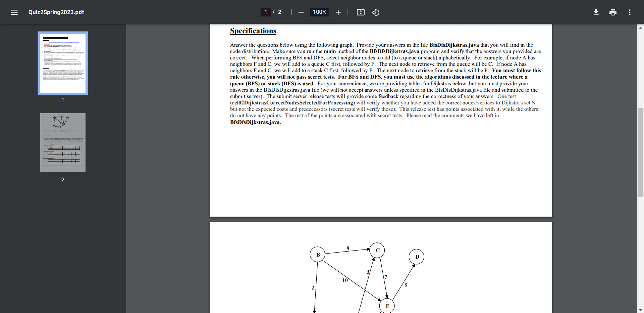This screenshot has height=313, width=644.
Task: Zoom out on the document
Action: tap(301, 12)
